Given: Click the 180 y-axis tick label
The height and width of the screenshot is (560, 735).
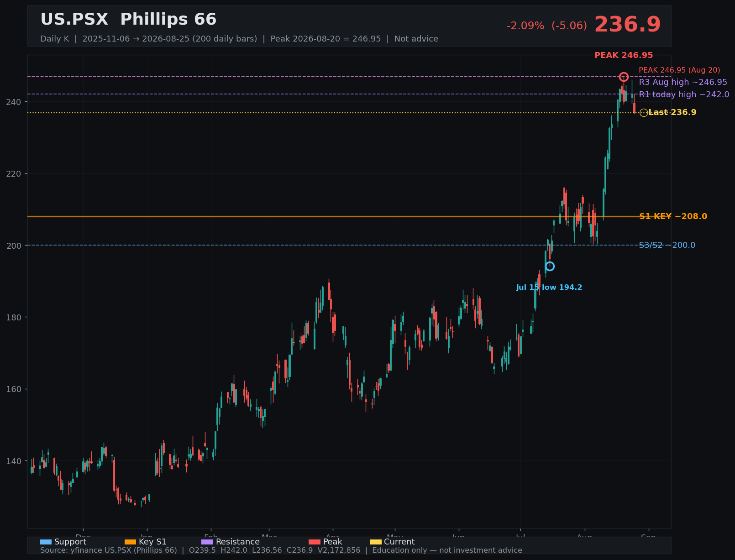Looking at the screenshot, I should pos(15,317).
